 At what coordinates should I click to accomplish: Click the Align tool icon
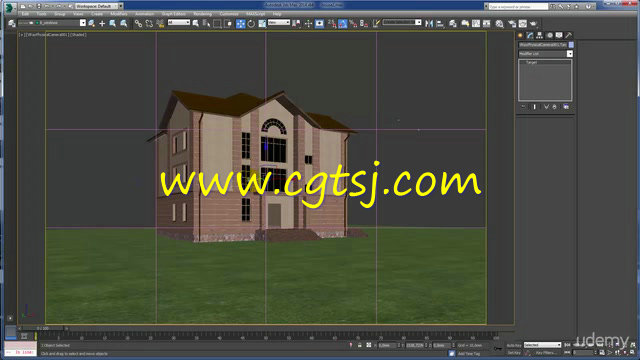tap(440, 24)
